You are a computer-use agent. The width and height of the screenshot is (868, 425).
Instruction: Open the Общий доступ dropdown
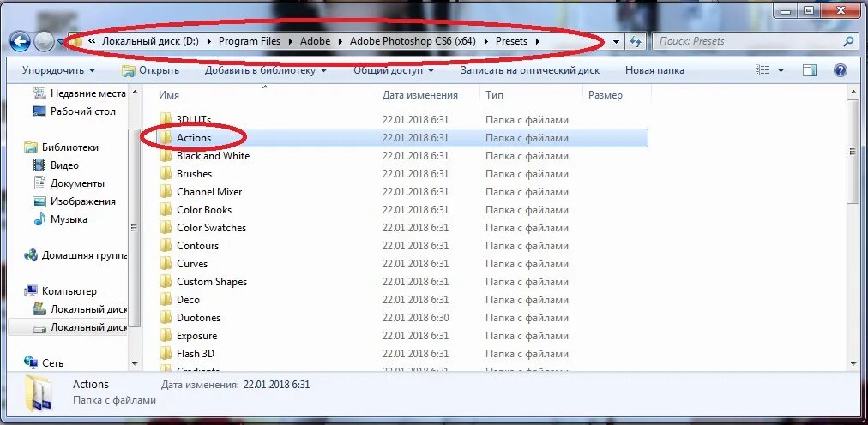[x=394, y=70]
